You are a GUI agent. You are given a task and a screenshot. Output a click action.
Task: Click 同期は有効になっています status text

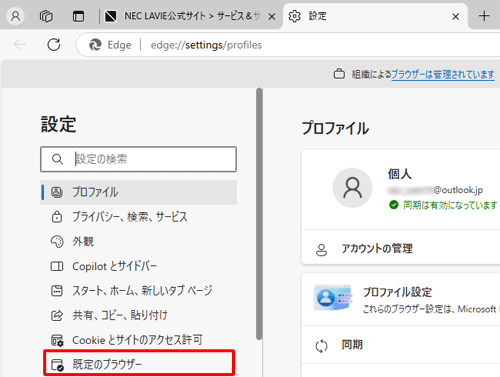pyautogui.click(x=450, y=205)
